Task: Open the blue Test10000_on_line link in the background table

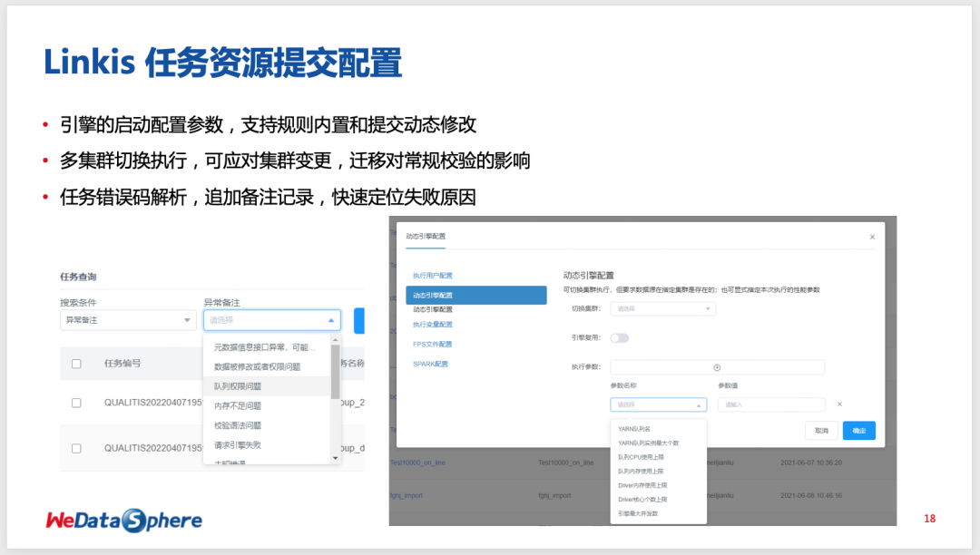Action: tap(417, 462)
